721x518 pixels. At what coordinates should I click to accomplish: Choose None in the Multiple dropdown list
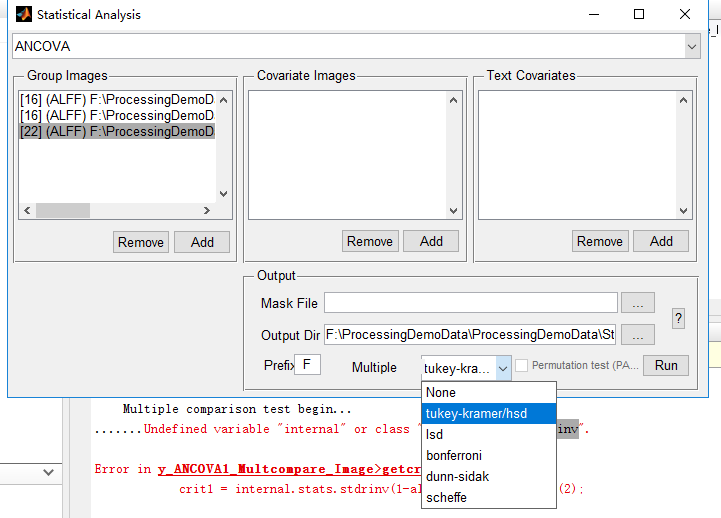tap(489, 393)
